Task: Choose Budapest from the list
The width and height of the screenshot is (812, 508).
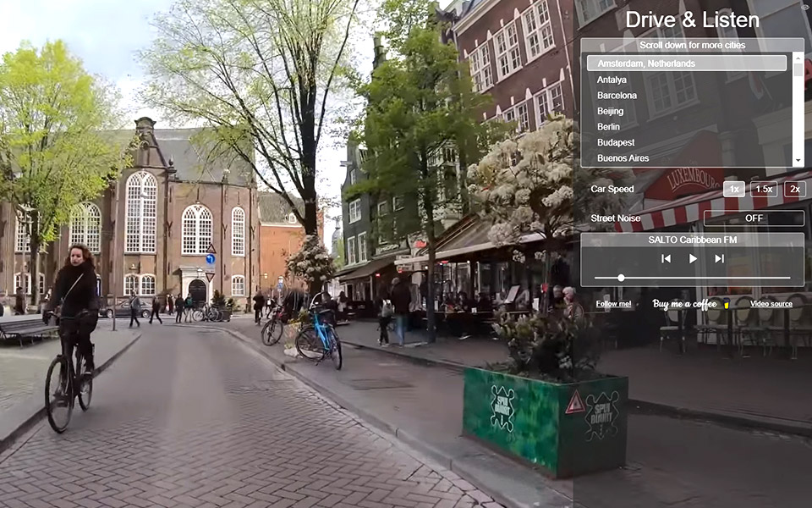Action: point(615,142)
